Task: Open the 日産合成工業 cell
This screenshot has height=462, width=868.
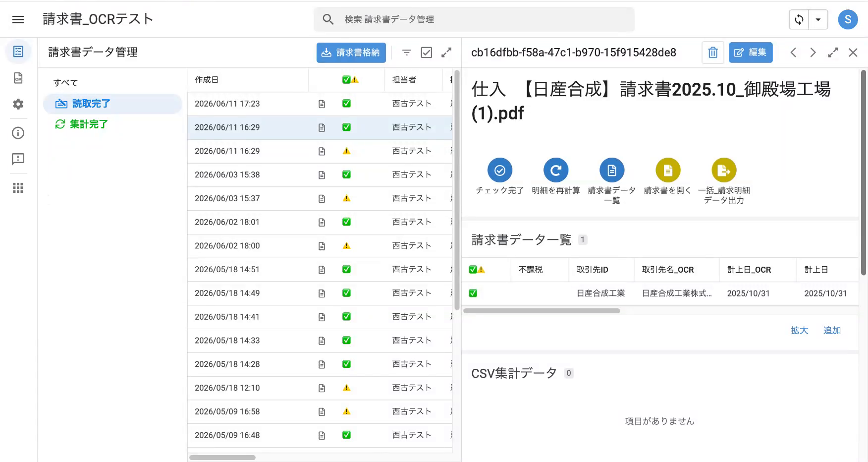Action: (600, 293)
